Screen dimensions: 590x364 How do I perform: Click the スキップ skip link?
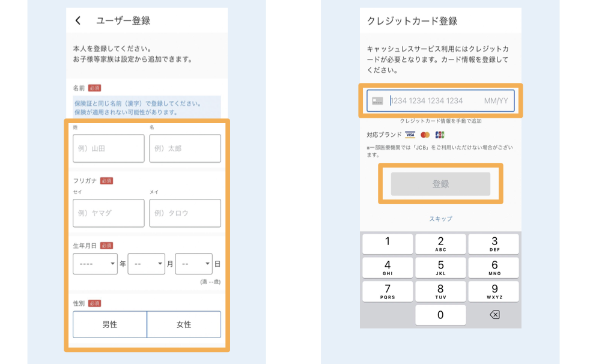440,219
